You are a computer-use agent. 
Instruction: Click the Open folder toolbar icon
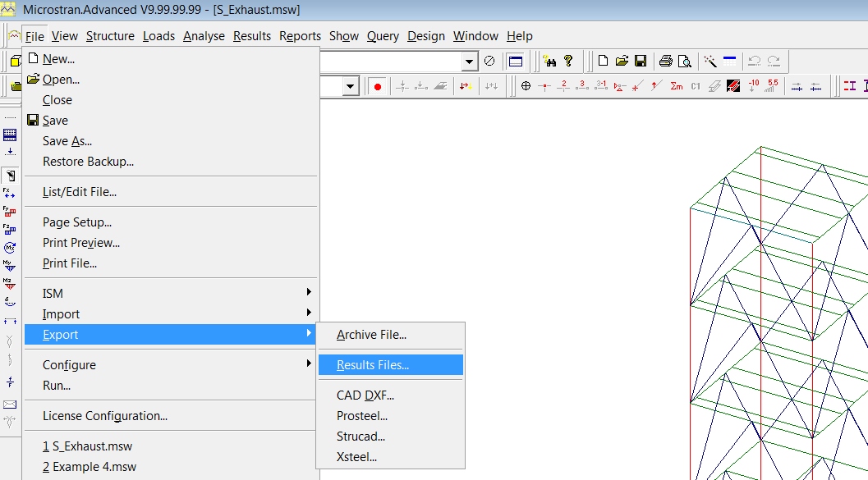(622, 61)
